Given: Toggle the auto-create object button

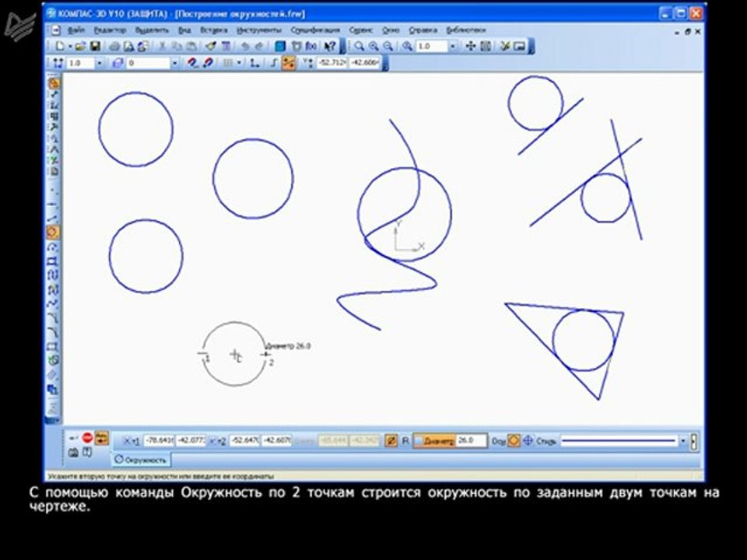Looking at the screenshot, I should pos(101,439).
